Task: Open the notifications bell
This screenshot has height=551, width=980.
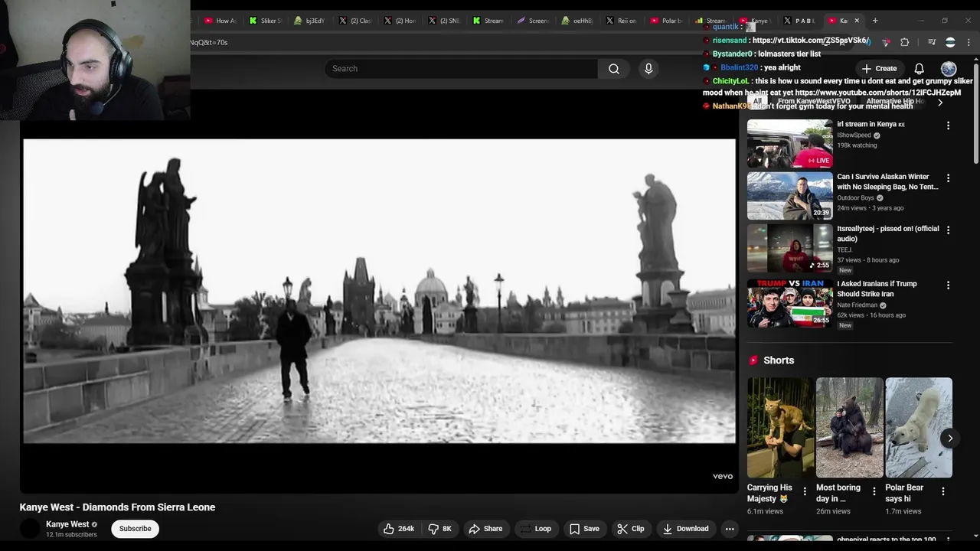Action: (919, 68)
